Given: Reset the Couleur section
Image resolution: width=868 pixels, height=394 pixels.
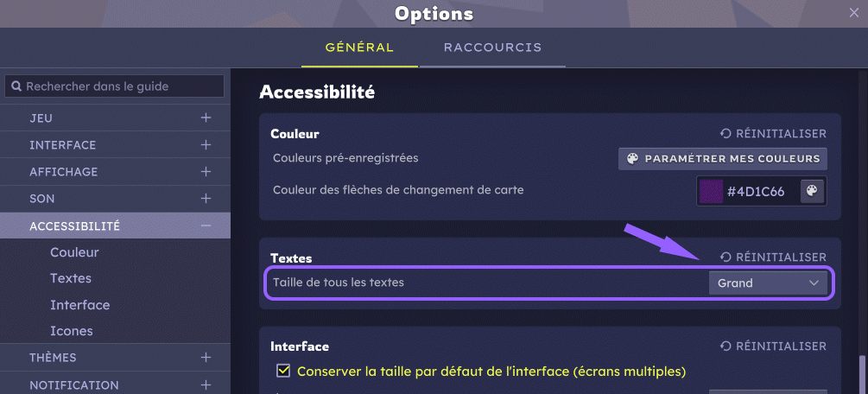Looking at the screenshot, I should 773,134.
